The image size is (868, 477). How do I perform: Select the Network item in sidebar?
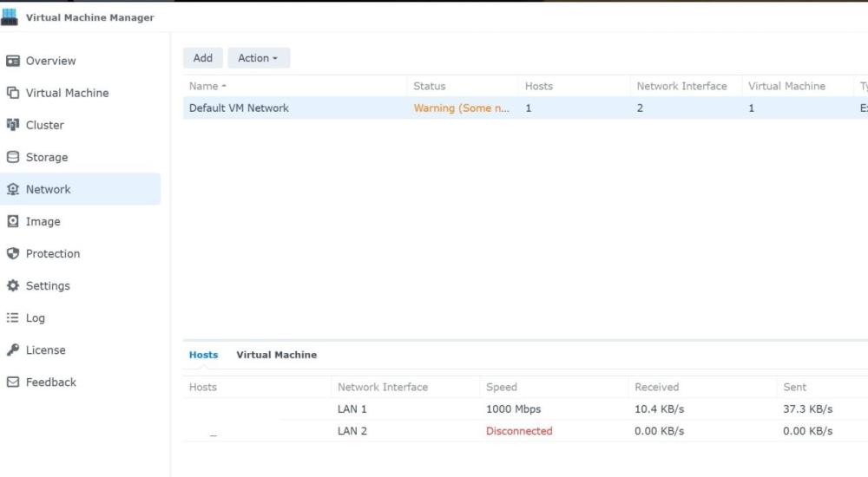tap(49, 189)
